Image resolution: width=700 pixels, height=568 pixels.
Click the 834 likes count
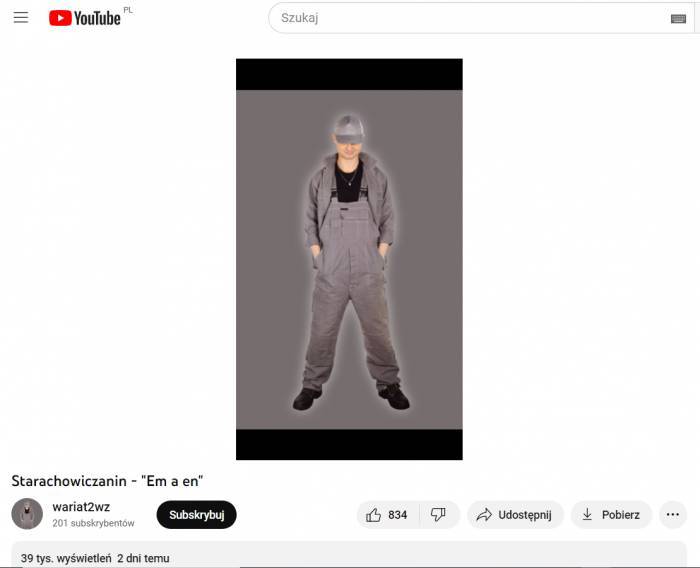tap(397, 515)
